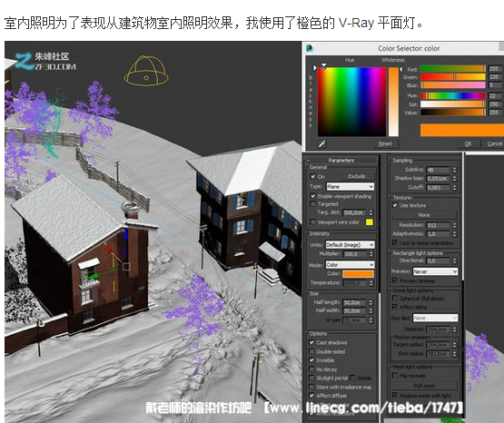
Task: Click the Whiteness vertical slider bar
Action: tap(393, 102)
